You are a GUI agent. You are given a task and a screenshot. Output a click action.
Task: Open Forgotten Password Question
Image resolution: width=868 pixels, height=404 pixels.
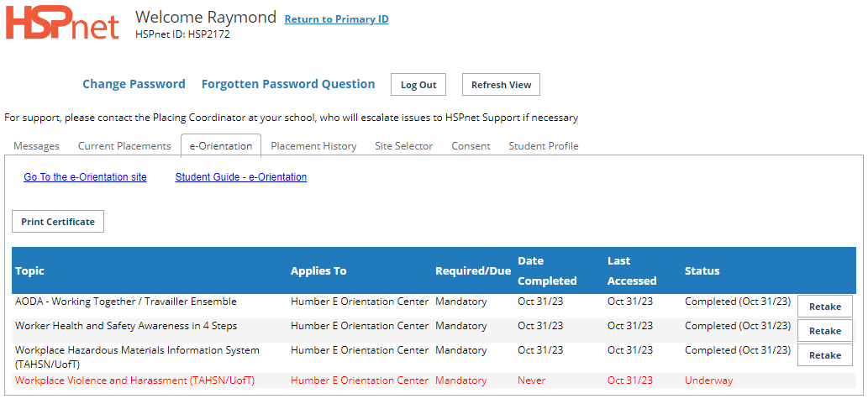coord(288,84)
